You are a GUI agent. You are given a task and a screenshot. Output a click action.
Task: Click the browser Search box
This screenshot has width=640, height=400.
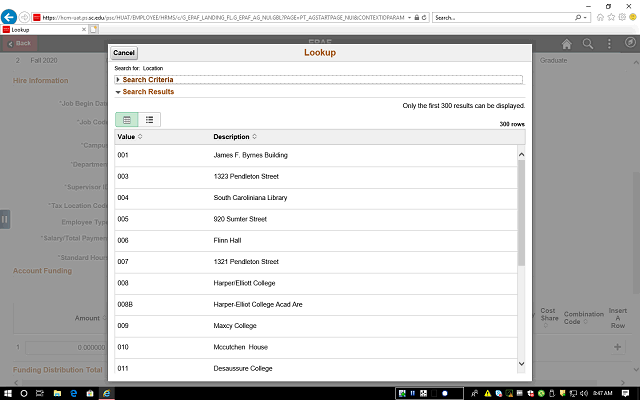(503, 18)
